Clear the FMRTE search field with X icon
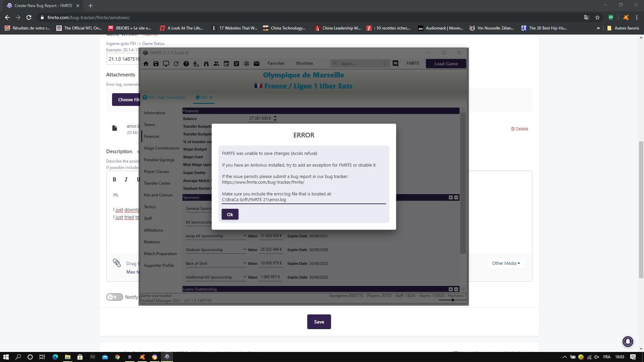 tap(385, 64)
